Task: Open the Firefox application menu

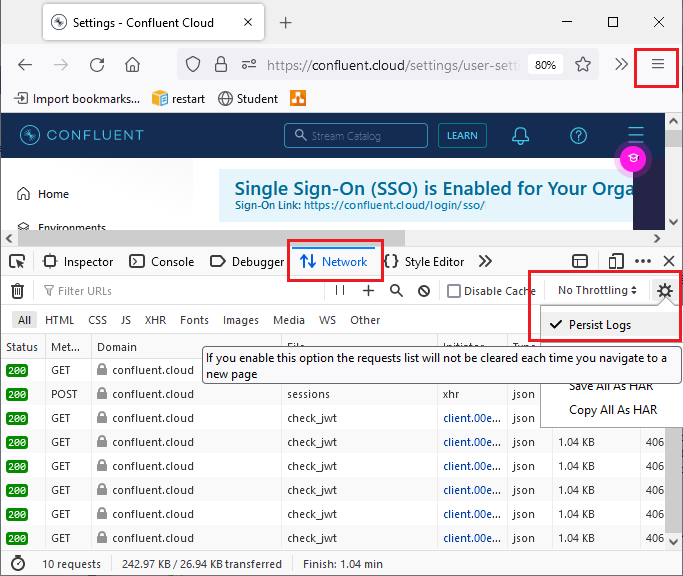Action: pos(658,64)
